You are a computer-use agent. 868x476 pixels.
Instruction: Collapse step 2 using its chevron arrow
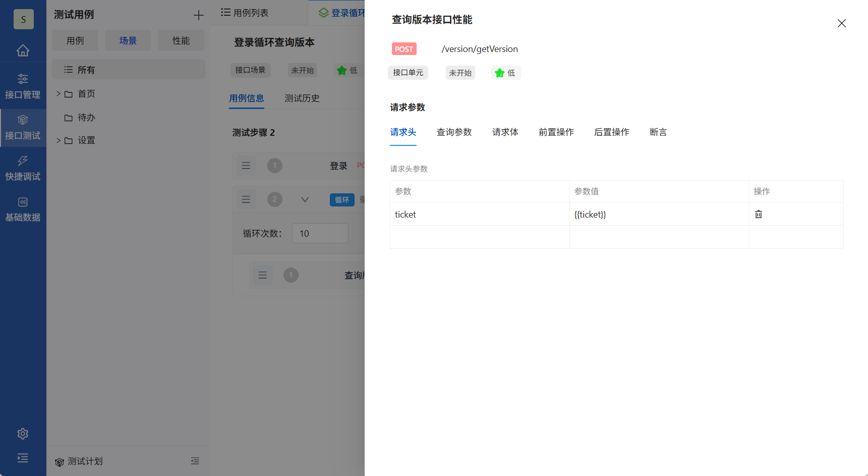click(x=305, y=199)
